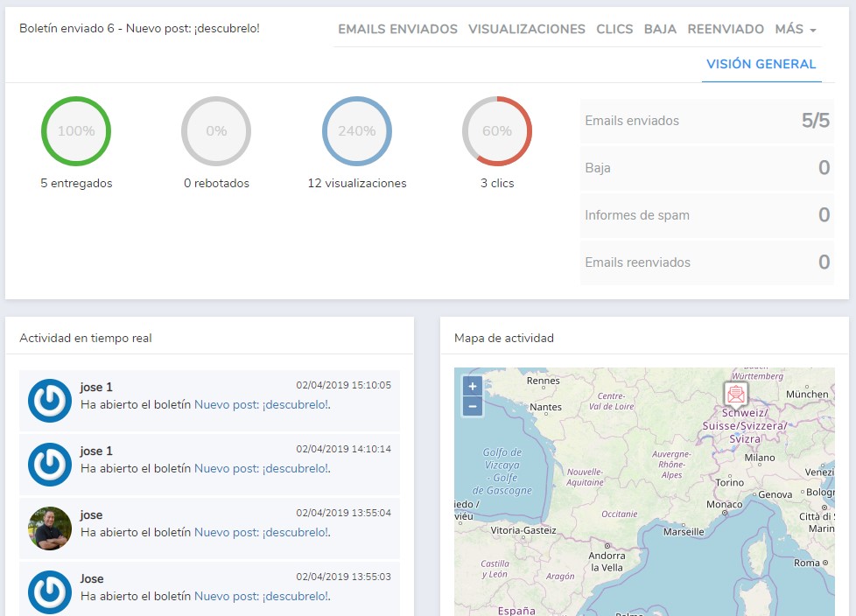Click Marseille on the map
856x616 pixels.
pos(684,531)
